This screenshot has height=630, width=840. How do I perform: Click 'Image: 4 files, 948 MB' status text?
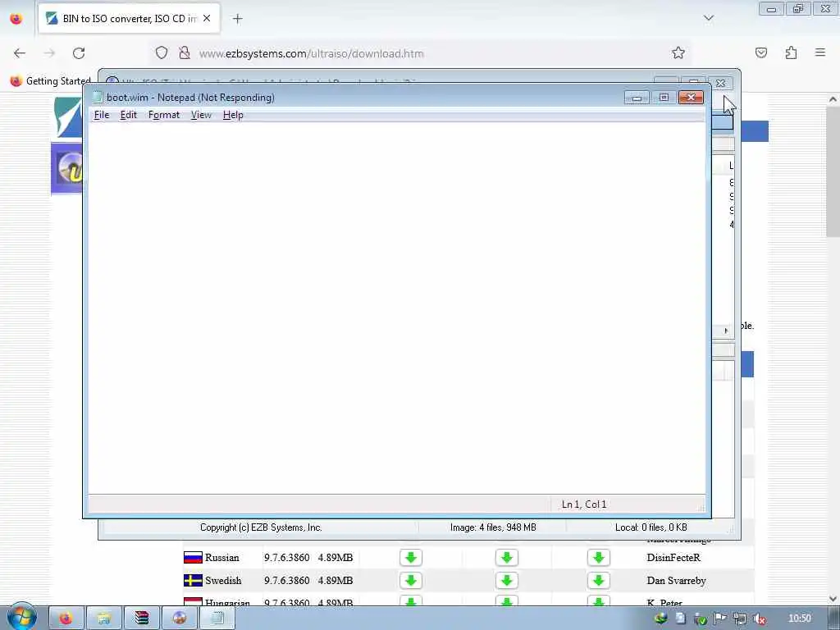coord(493,527)
